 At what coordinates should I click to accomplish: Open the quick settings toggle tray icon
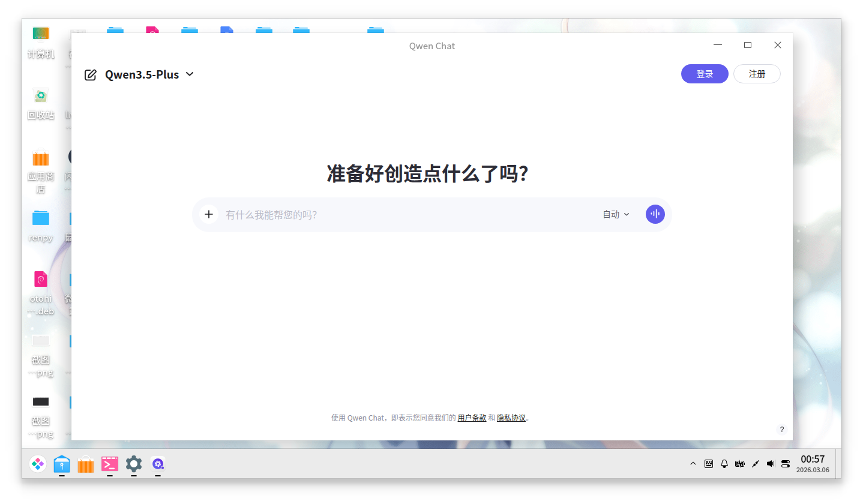pos(786,464)
